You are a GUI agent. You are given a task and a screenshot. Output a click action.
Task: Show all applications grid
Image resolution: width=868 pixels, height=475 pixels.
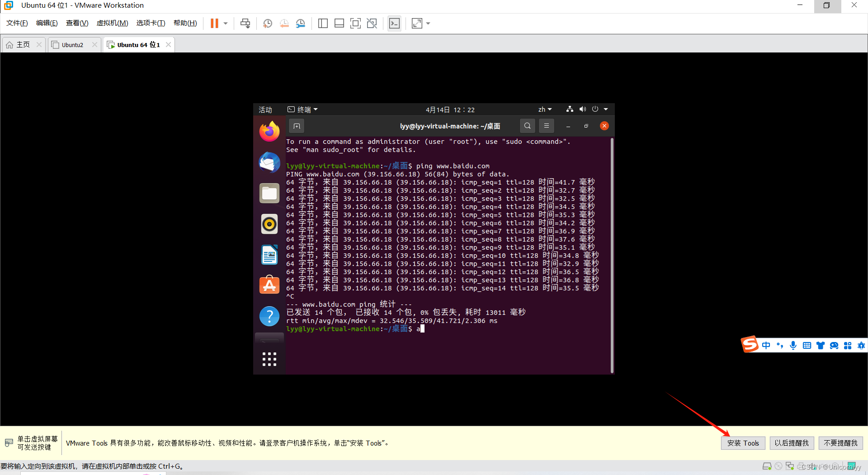[269, 359]
